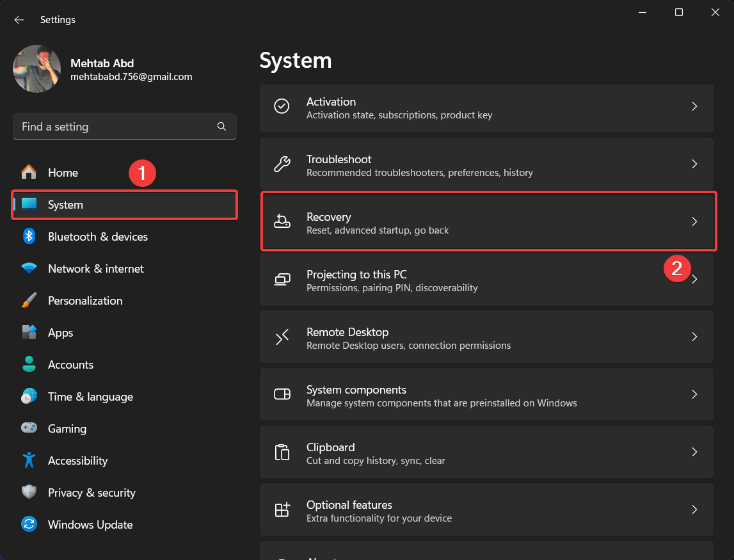Click the Home house icon
734x560 pixels.
(x=29, y=172)
